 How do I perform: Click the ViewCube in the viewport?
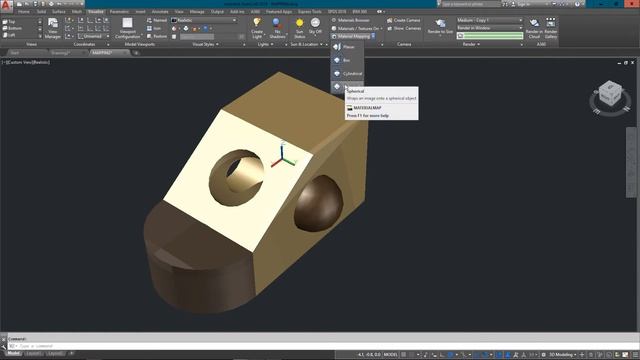click(x=610, y=93)
